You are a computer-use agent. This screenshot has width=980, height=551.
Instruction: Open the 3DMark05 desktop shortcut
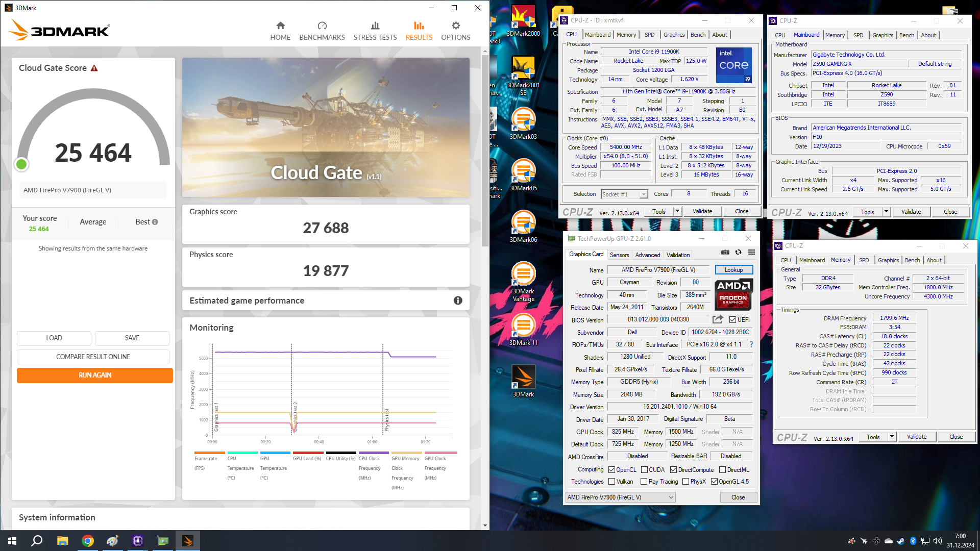coord(523,175)
